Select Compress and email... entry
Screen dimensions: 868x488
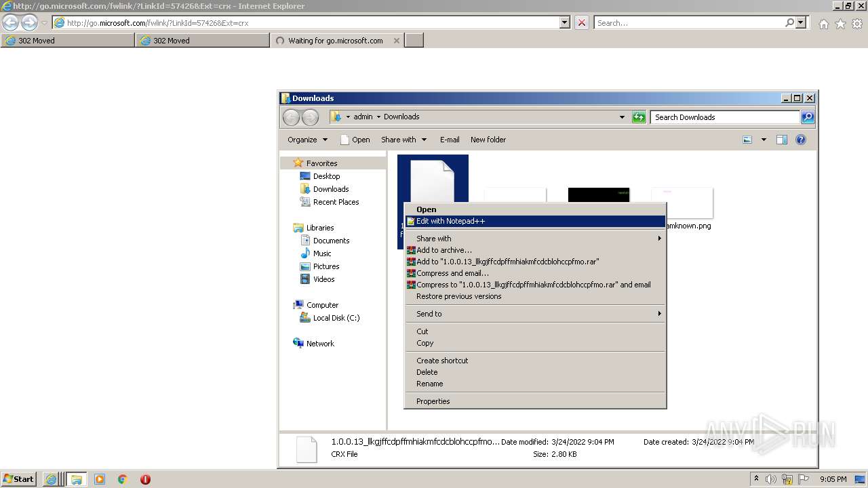click(535, 273)
